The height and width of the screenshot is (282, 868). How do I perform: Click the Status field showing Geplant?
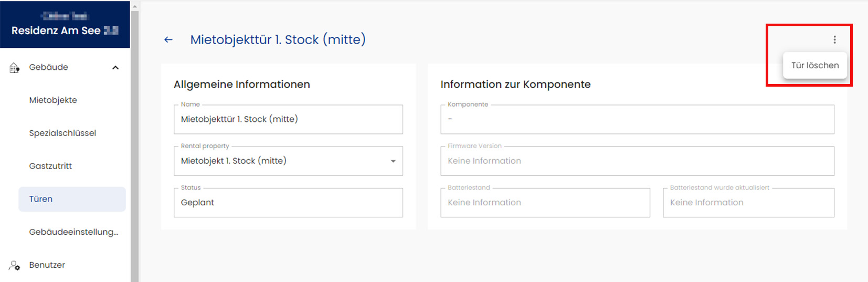(288, 203)
